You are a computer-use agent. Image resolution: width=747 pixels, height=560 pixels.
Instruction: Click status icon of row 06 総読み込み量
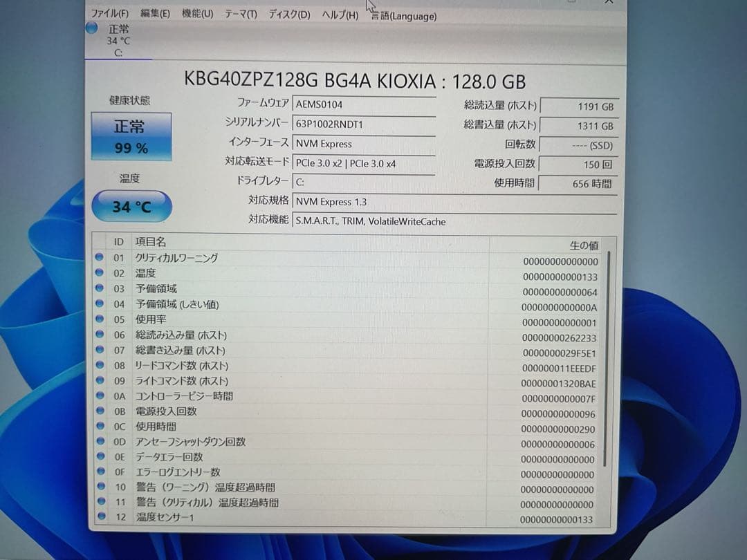[100, 334]
